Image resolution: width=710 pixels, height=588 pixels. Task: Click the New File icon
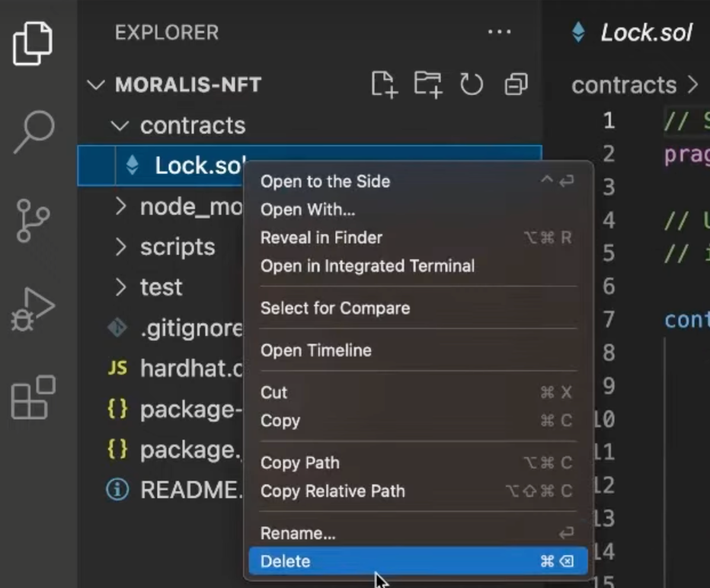tap(385, 85)
